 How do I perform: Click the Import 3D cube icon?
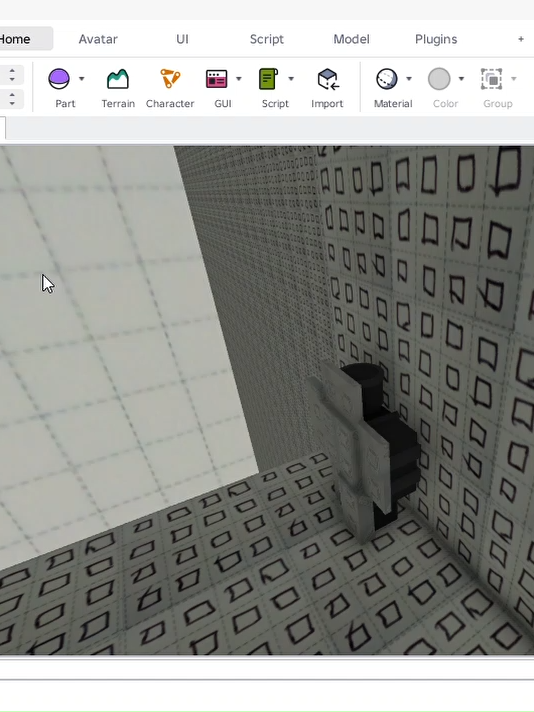pos(327,79)
